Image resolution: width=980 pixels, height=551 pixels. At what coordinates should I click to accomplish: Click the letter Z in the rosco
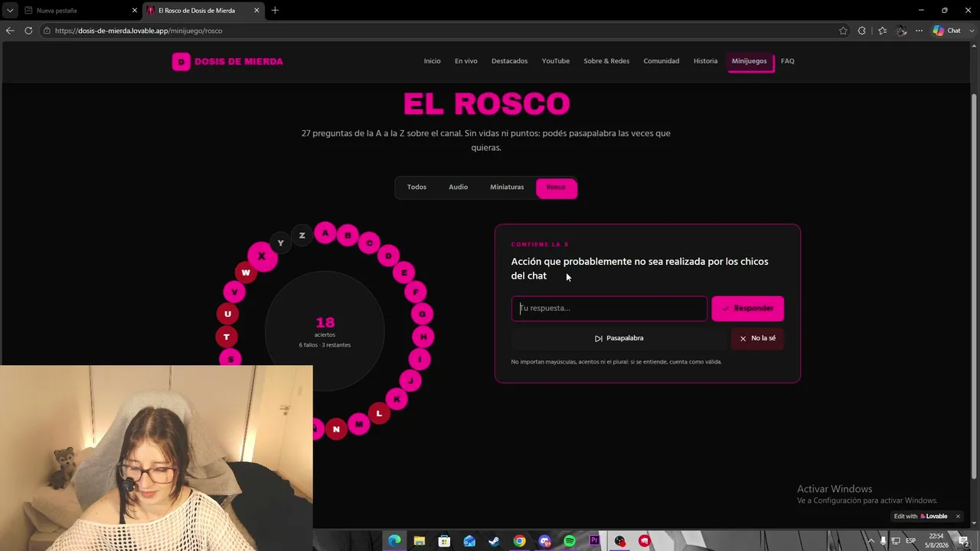[302, 236]
